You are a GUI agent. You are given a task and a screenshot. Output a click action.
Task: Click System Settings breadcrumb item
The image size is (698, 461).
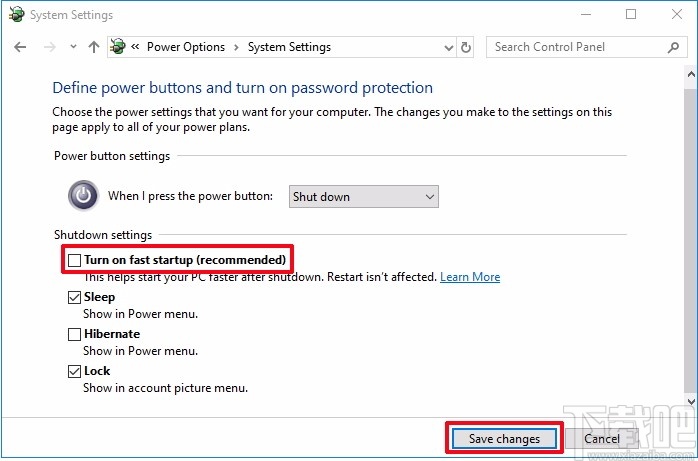289,47
